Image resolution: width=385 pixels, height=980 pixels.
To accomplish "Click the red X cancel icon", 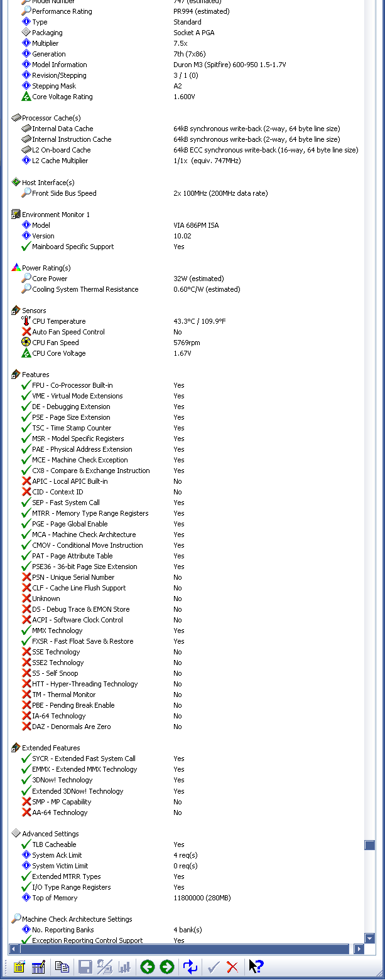I will click(232, 967).
